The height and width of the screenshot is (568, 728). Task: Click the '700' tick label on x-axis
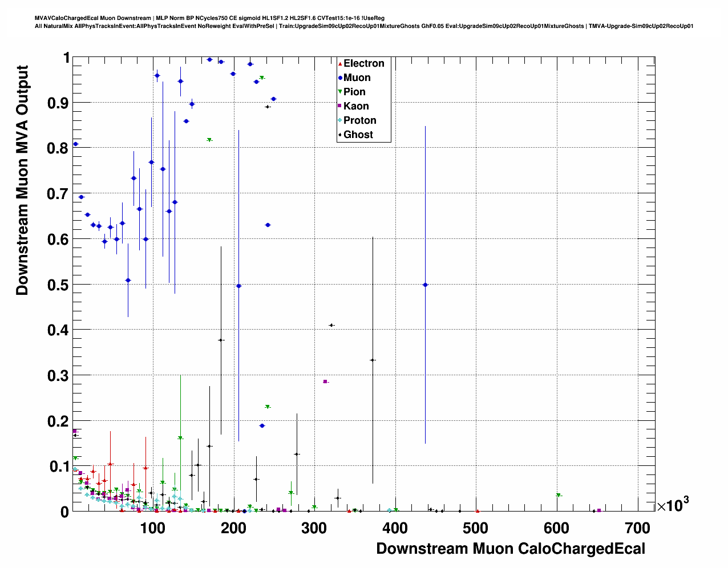(638, 528)
